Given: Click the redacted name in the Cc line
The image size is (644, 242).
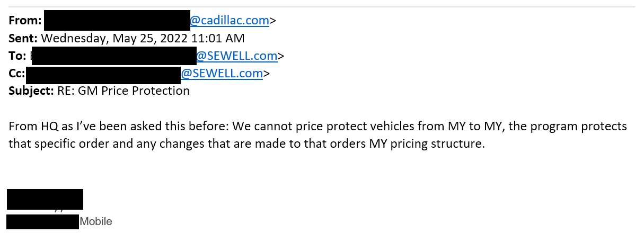Looking at the screenshot, I should (x=103, y=73).
